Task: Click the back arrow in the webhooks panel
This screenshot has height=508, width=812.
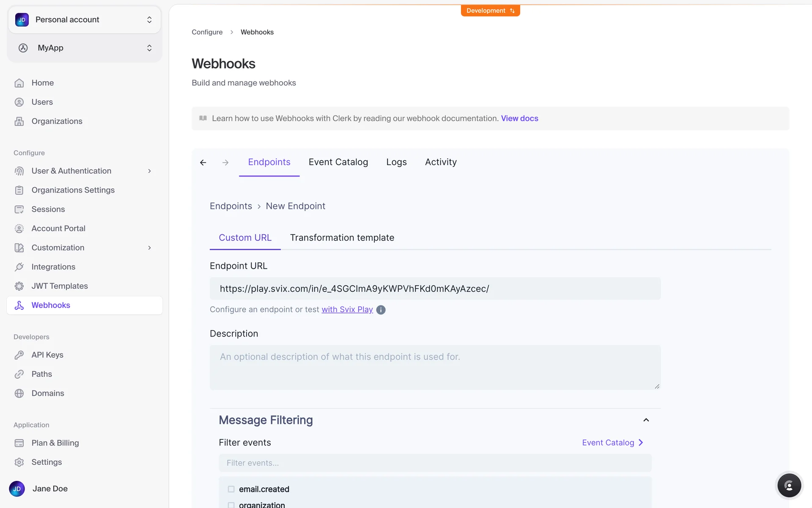Action: (203, 163)
